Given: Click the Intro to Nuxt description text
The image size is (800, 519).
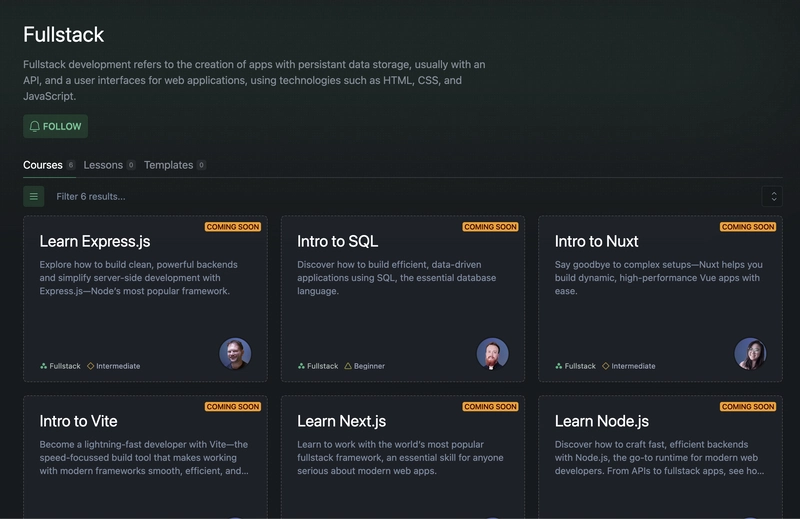Looking at the screenshot, I should point(659,278).
